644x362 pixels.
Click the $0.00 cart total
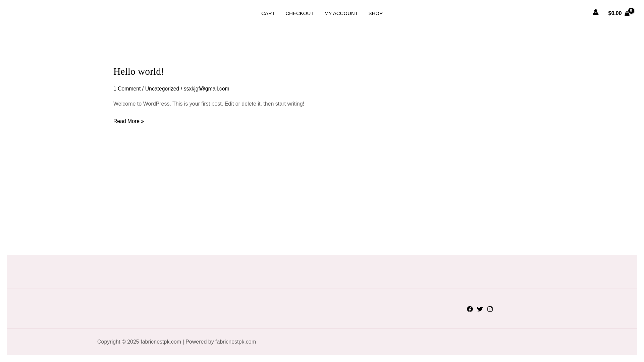point(615,13)
